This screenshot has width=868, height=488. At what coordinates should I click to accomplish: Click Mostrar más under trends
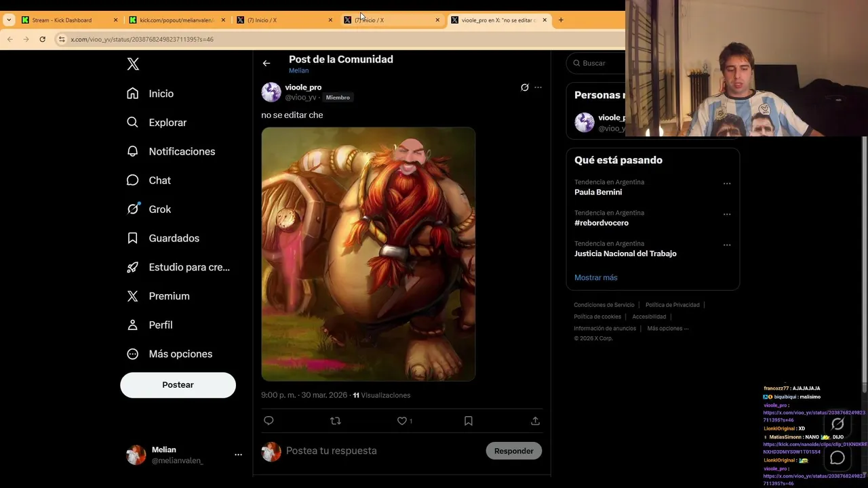(596, 277)
